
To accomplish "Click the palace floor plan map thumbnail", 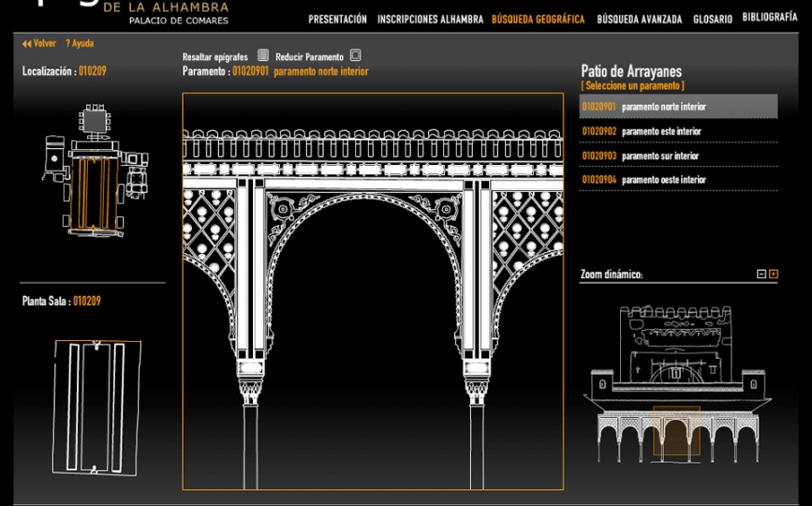I will coord(95,171).
